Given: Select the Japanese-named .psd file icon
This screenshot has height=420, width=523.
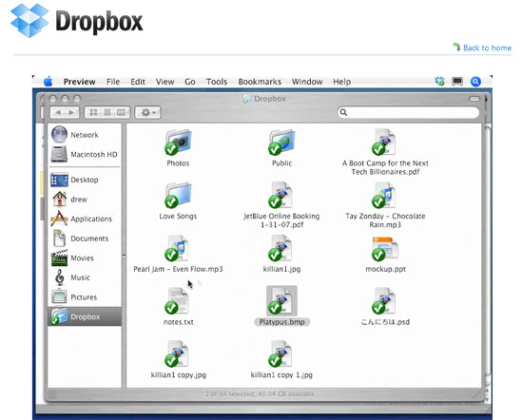Looking at the screenshot, I should pyautogui.click(x=384, y=301).
